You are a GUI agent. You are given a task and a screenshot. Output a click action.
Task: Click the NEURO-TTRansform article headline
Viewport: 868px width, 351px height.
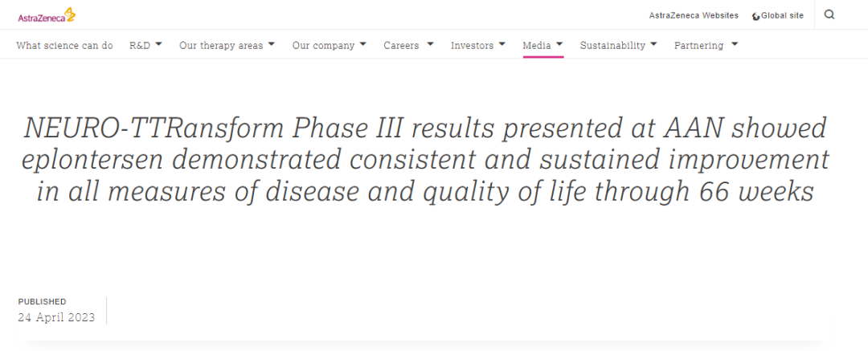(426, 160)
